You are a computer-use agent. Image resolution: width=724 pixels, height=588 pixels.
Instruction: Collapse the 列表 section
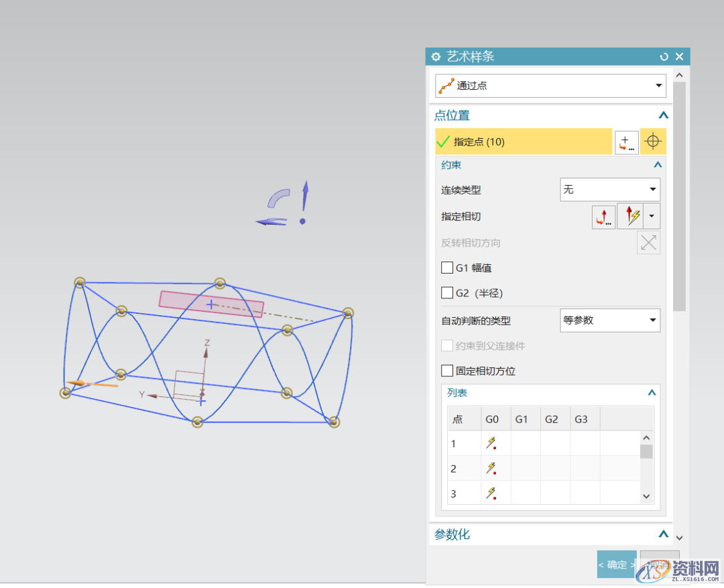click(x=651, y=393)
